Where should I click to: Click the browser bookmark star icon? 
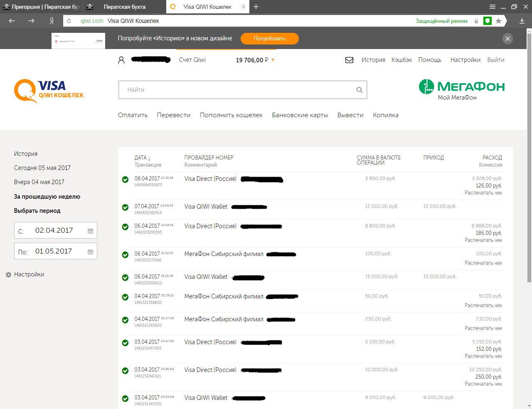(498, 21)
